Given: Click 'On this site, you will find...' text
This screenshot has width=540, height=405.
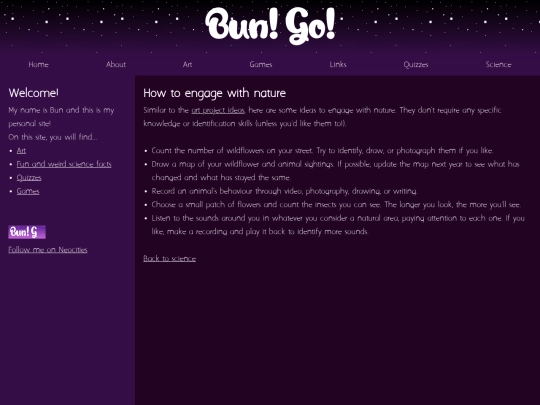Looking at the screenshot, I should coord(53,137).
